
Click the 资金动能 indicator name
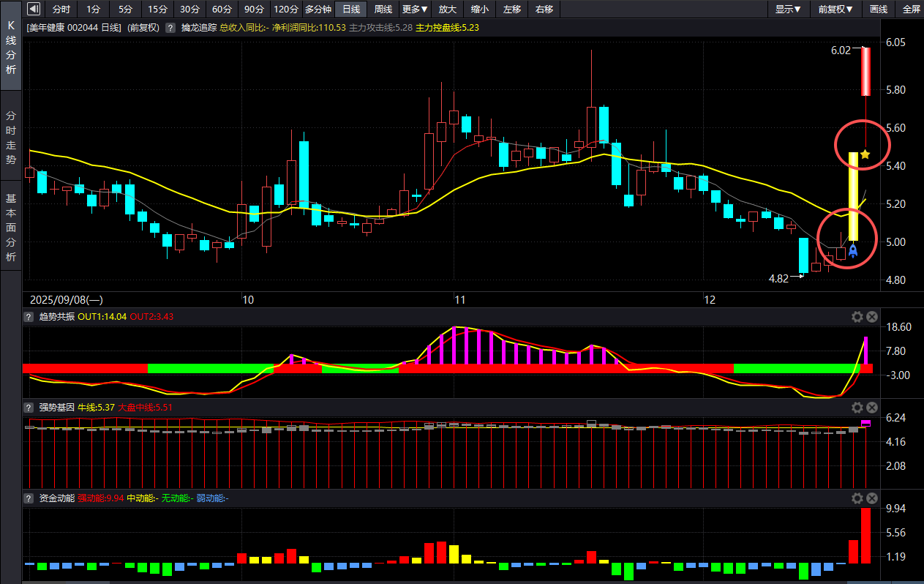57,498
